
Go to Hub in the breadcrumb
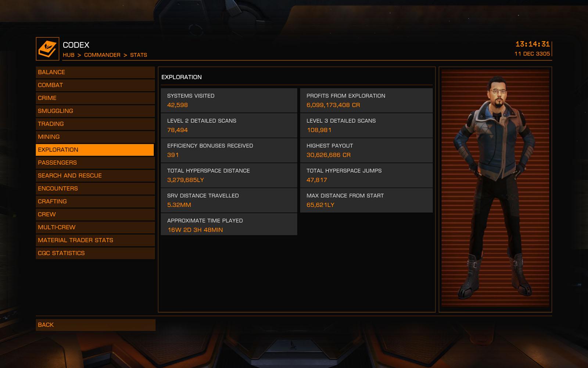coord(68,55)
